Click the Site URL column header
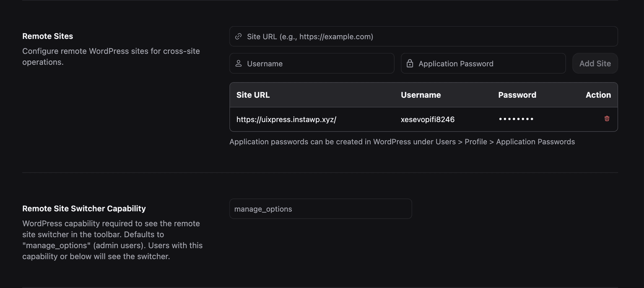 (253, 95)
